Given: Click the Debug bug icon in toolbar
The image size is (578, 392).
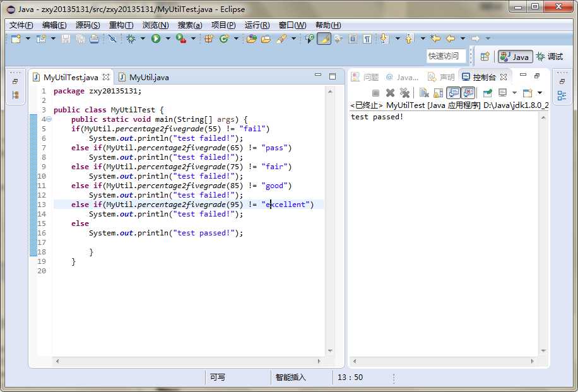Looking at the screenshot, I should click(x=131, y=39).
